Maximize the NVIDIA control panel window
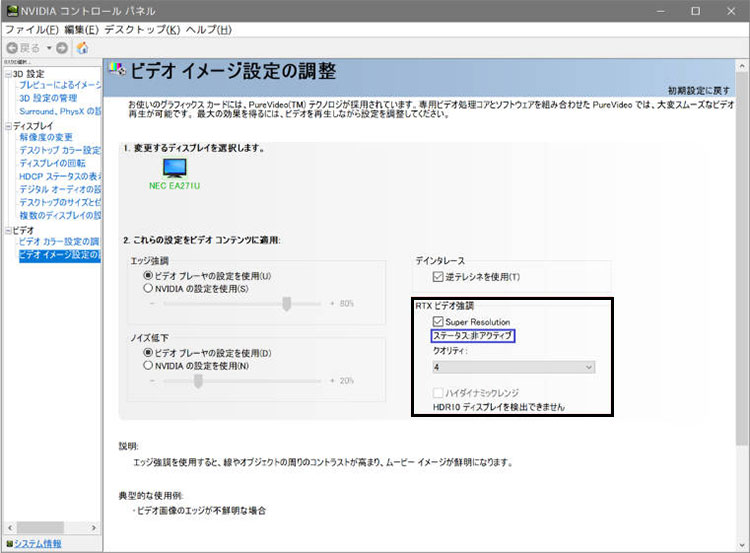The width and height of the screenshot is (750, 553). (x=695, y=11)
